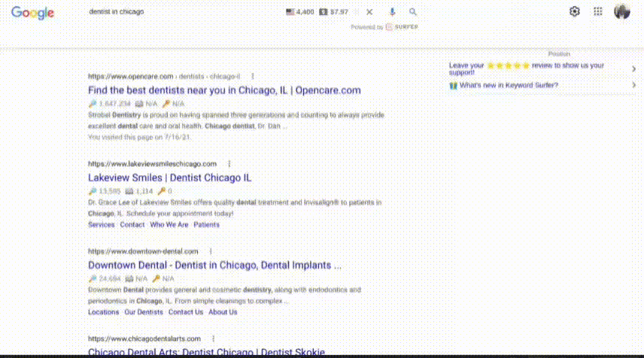
Task: Click 'Leave your review to show us your support'
Action: pyautogui.click(x=527, y=68)
